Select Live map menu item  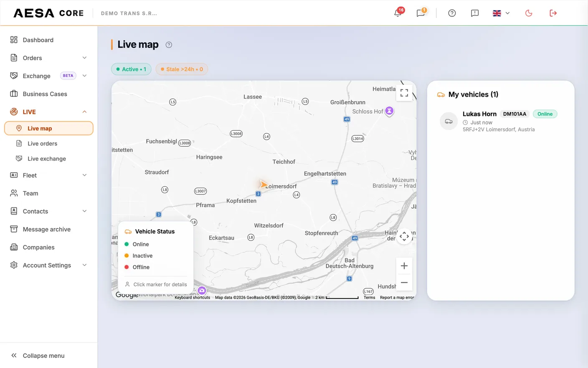coord(49,128)
